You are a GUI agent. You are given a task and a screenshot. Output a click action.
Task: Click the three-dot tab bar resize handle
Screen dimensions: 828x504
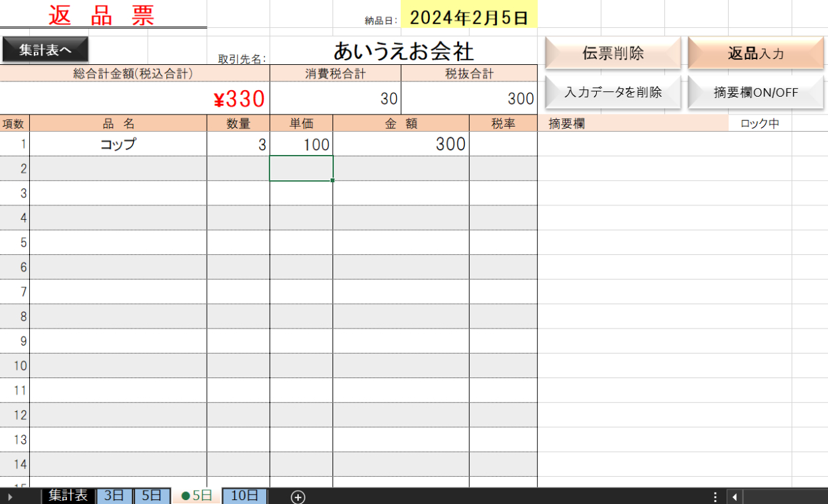tap(715, 497)
